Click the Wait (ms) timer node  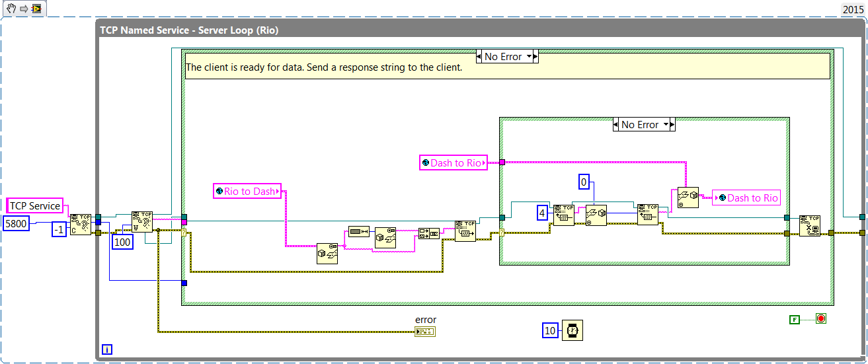[572, 330]
